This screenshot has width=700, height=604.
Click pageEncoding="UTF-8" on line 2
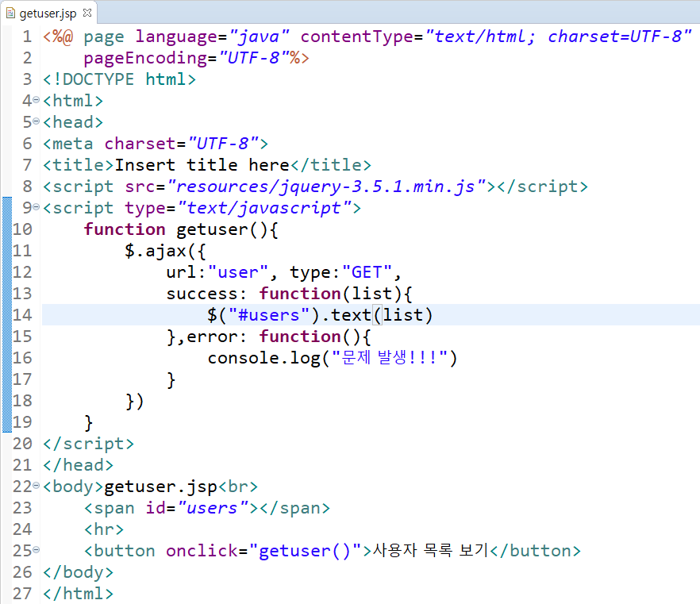(x=187, y=58)
